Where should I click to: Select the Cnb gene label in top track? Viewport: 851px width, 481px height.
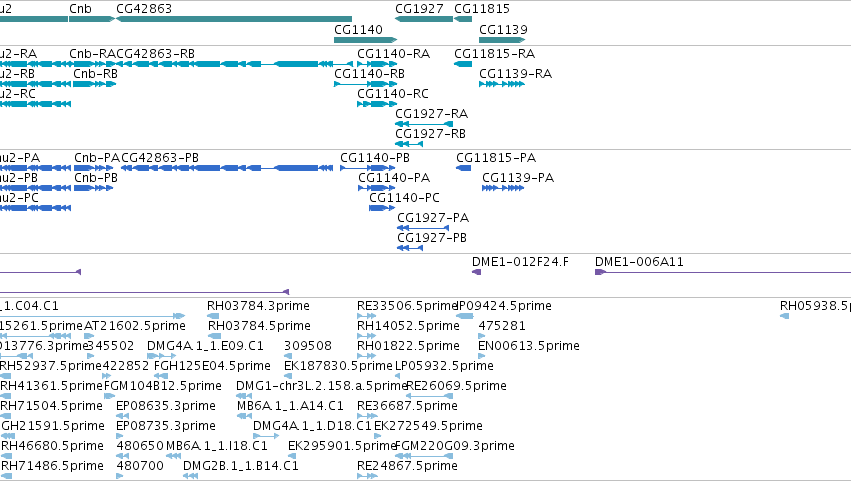pyautogui.click(x=80, y=9)
